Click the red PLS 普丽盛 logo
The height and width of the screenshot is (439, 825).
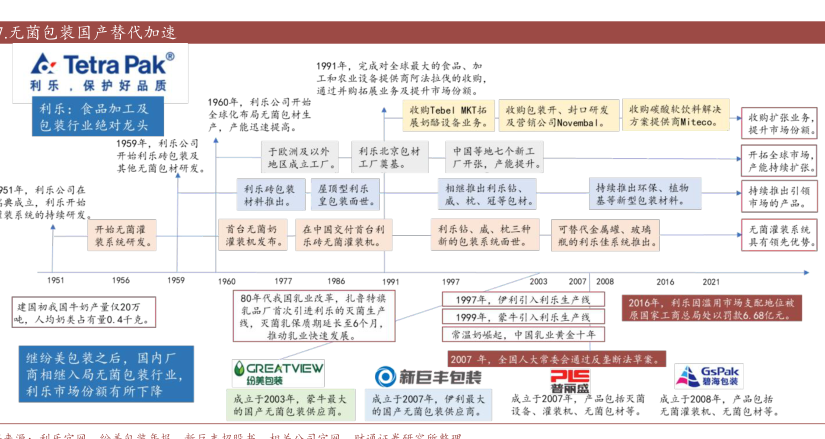point(570,381)
